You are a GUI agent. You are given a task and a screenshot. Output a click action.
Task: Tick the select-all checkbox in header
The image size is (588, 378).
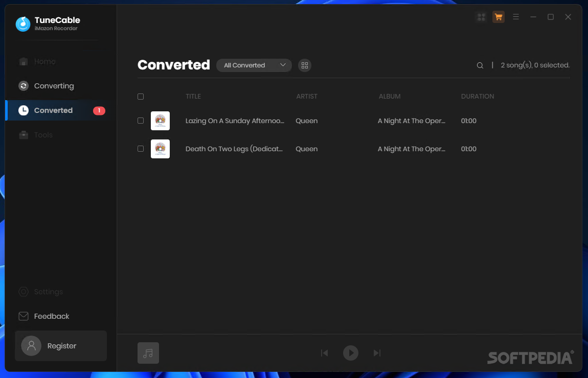tap(141, 96)
